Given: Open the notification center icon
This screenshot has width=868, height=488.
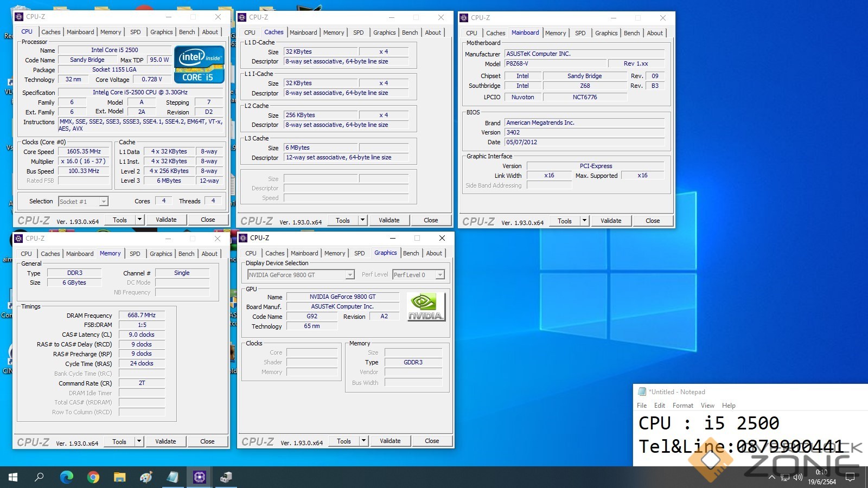Looking at the screenshot, I should [850, 478].
